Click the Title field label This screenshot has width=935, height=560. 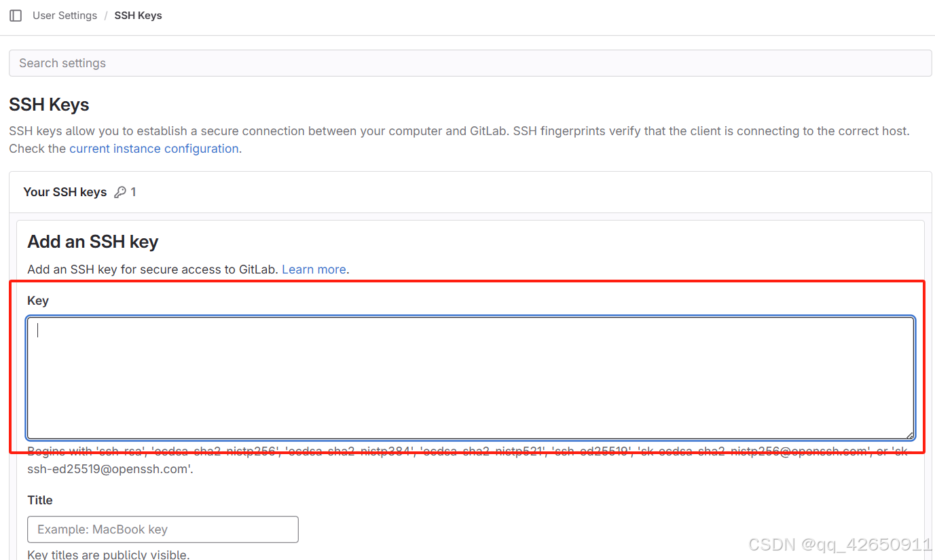(x=39, y=500)
